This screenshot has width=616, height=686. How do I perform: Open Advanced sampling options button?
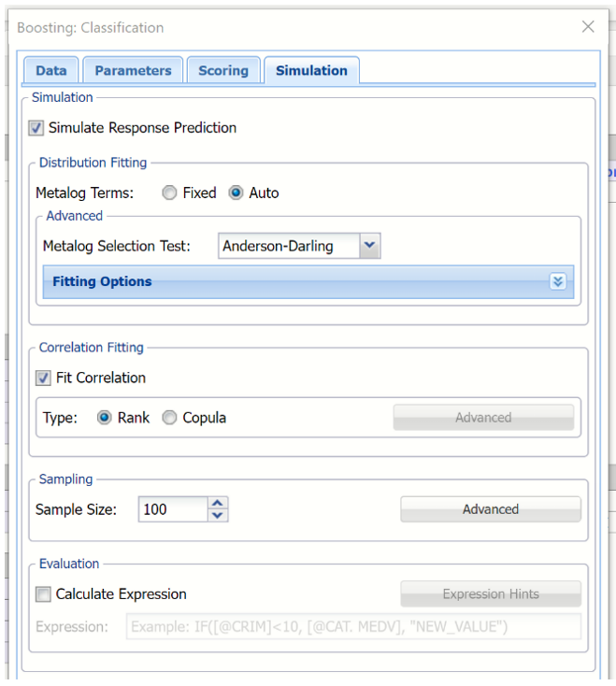point(490,509)
